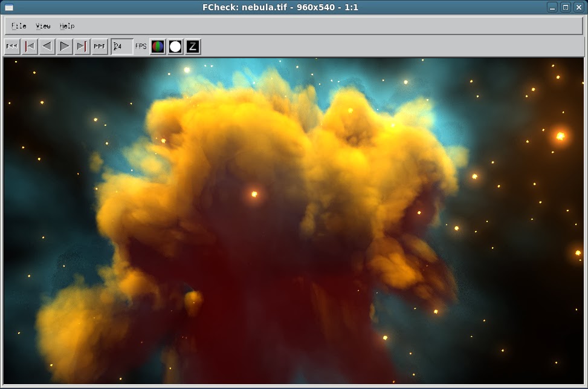Open the window menu icon in title bar

tap(8, 7)
